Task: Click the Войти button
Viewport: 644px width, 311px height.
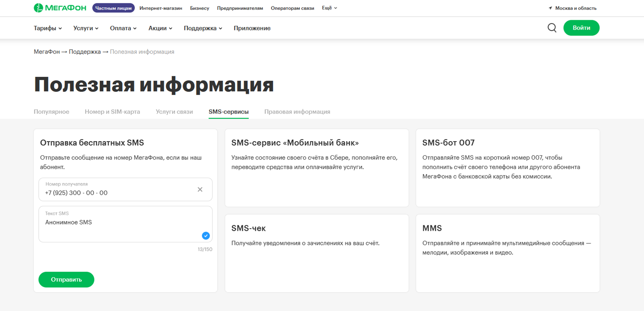Action: click(x=581, y=28)
